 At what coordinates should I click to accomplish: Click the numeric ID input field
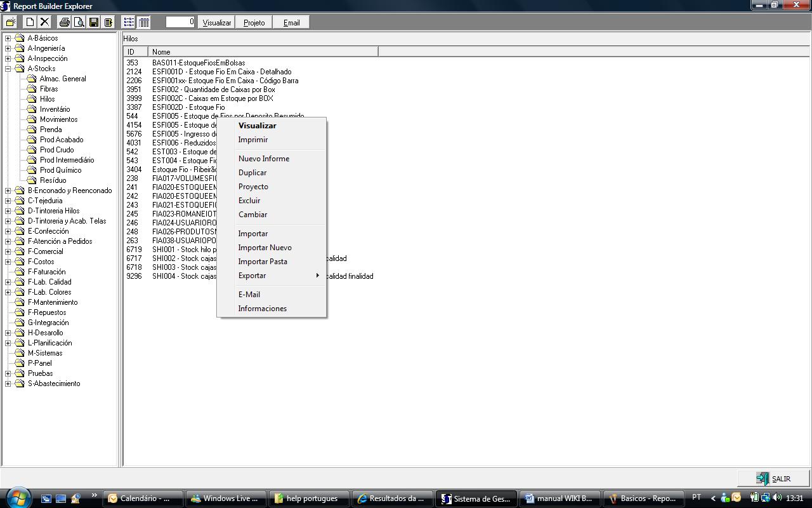point(180,22)
